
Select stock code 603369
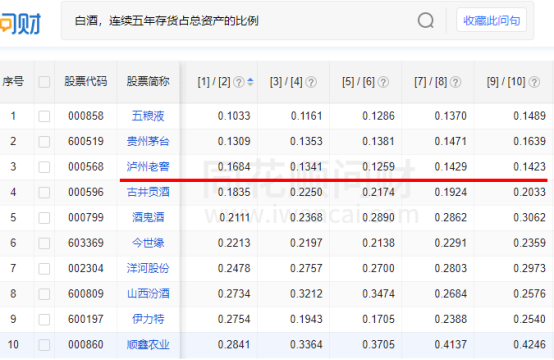86,243
